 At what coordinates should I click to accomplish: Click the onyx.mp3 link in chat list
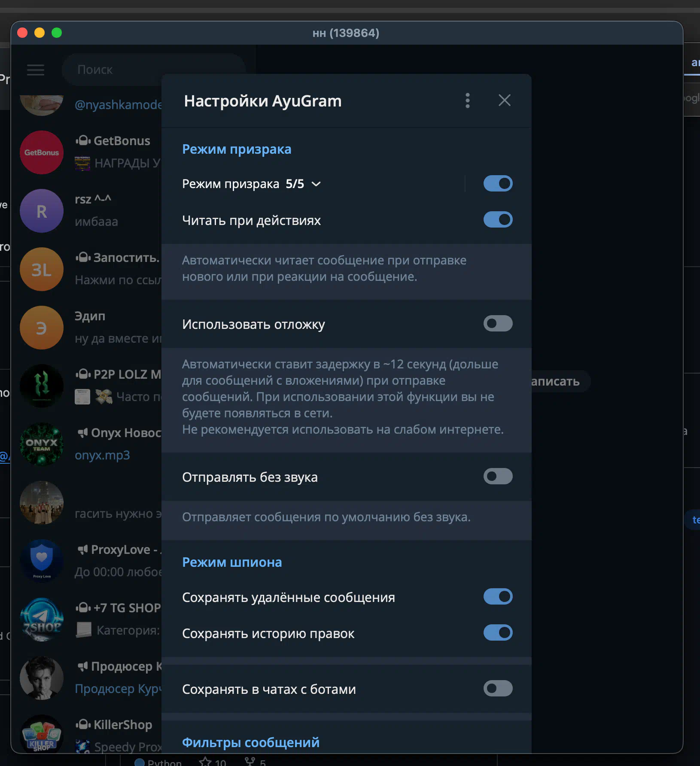click(102, 455)
